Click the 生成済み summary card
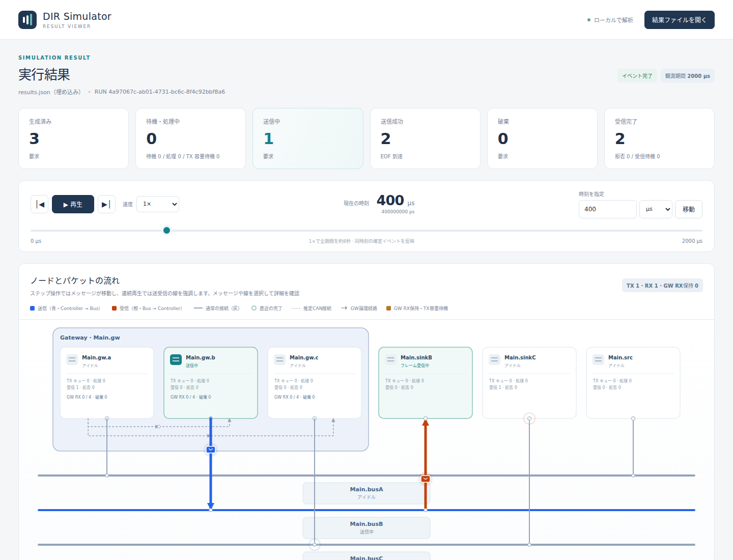This screenshot has width=733, height=560. 74,138
